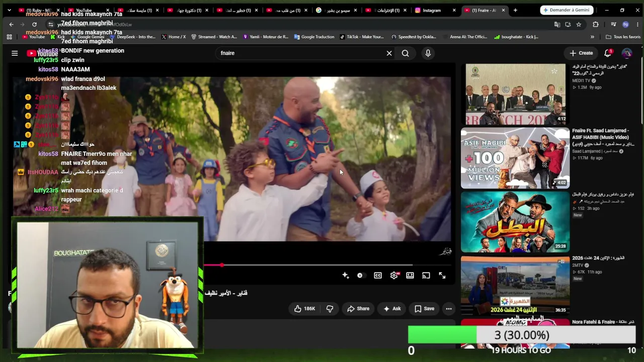The image size is (644, 362).
Task: Dislike the video
Action: (x=330, y=309)
